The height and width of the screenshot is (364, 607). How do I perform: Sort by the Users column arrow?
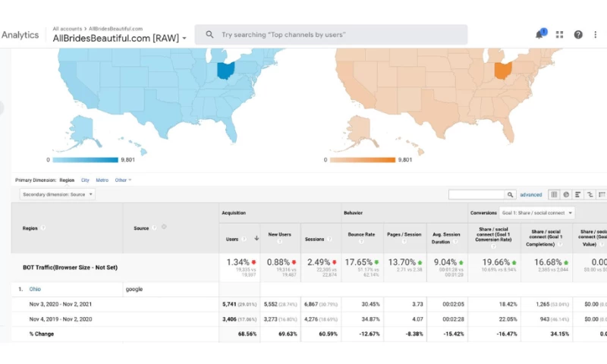[x=256, y=238]
